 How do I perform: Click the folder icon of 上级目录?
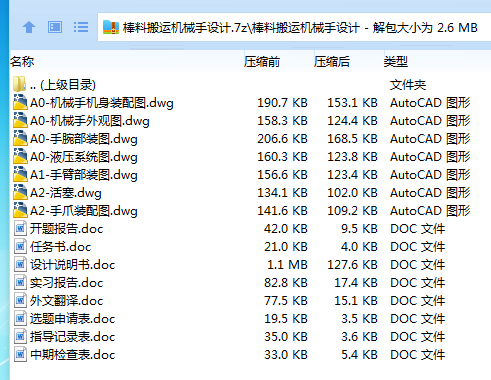pos(20,84)
